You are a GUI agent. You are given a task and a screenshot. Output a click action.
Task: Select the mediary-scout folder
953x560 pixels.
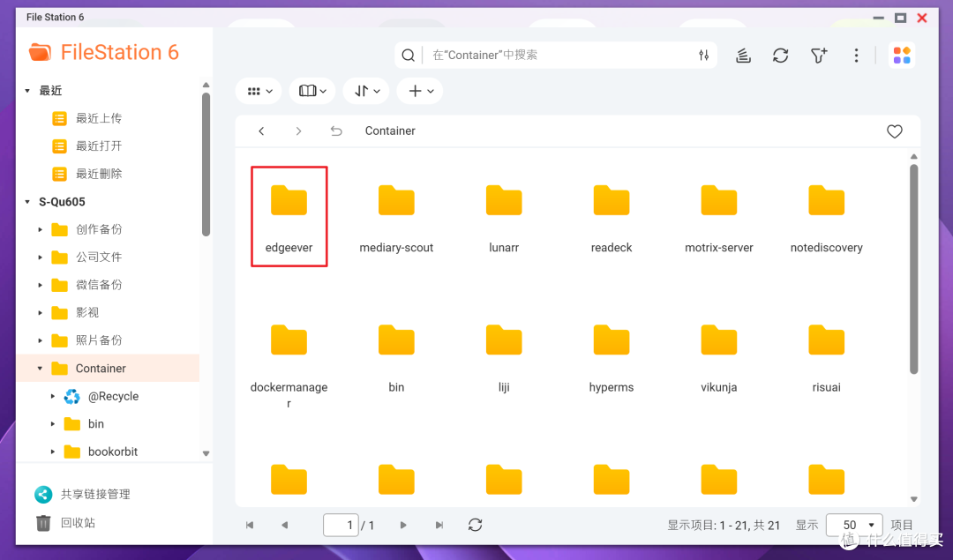[396, 218]
